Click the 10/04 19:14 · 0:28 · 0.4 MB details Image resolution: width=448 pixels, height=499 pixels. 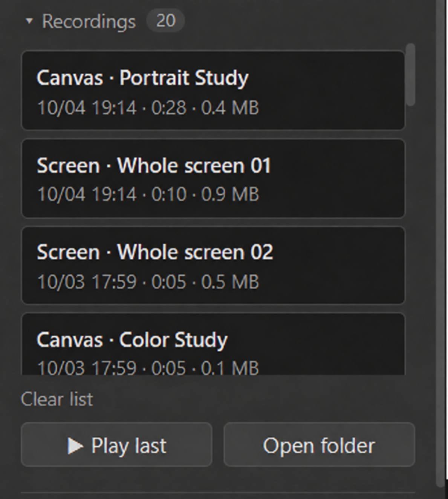148,108
